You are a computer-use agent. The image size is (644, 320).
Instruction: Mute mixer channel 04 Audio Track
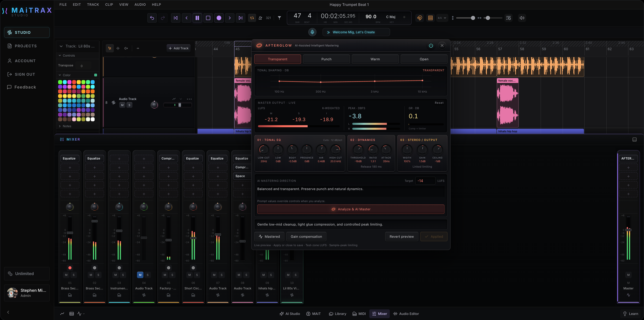click(140, 275)
